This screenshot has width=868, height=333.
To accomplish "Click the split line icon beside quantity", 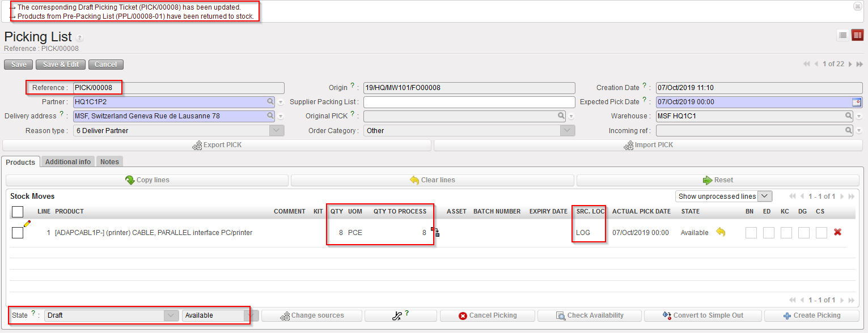I will (x=435, y=232).
